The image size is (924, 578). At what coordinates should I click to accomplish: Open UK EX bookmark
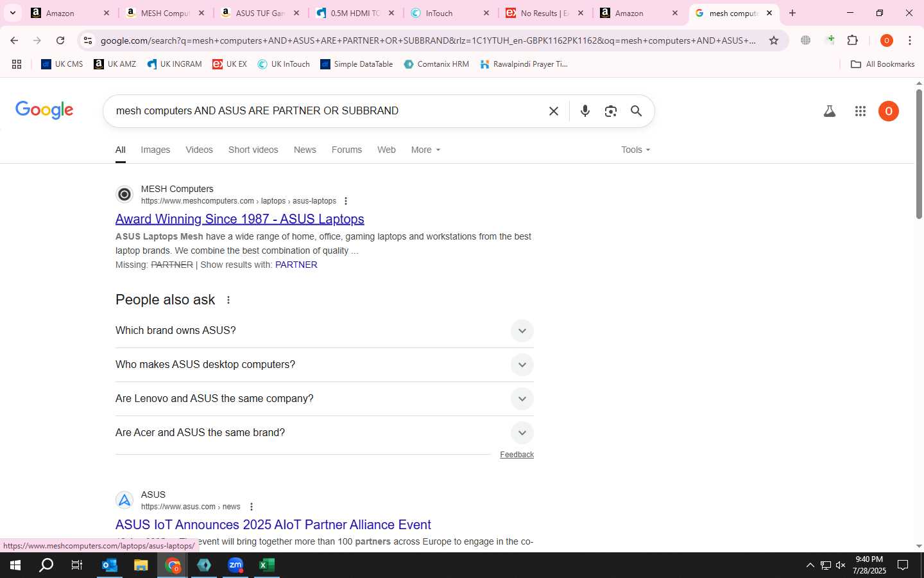click(230, 64)
